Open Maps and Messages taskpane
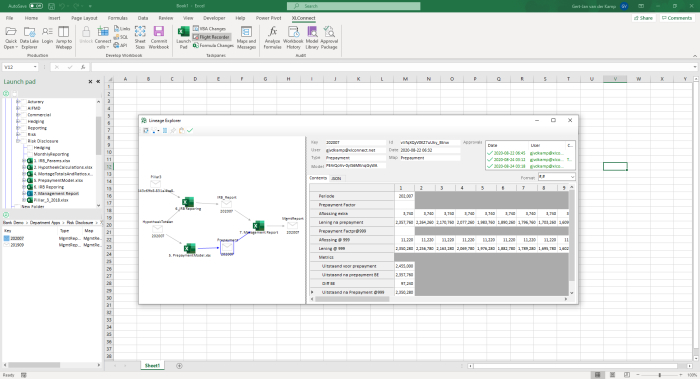Screen dimensions: 700x379 coord(246,37)
